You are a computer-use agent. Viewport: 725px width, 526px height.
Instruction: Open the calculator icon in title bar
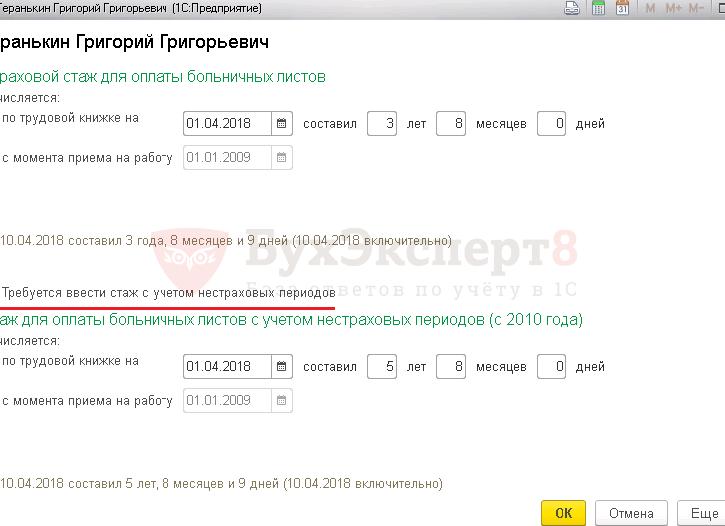point(598,8)
